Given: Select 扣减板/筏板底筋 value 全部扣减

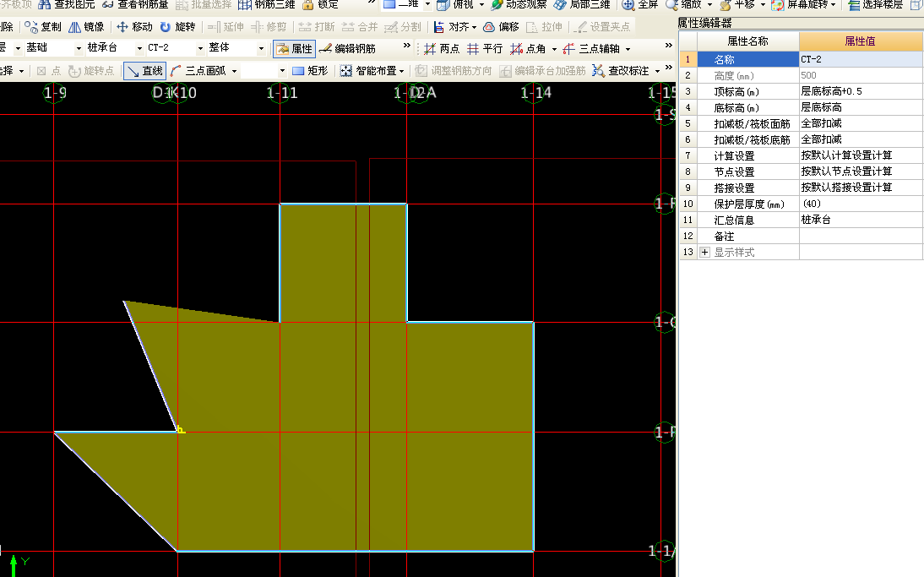Looking at the screenshot, I should (861, 139).
